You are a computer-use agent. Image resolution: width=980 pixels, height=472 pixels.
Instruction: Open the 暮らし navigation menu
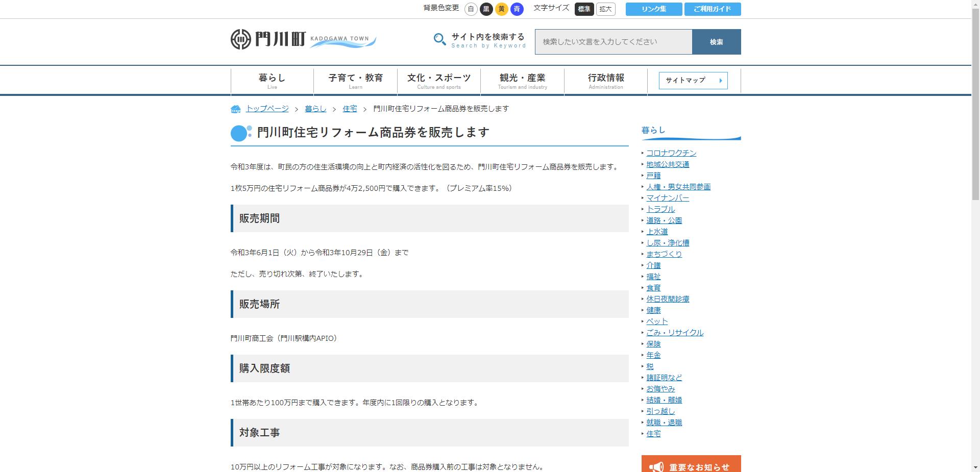272,81
